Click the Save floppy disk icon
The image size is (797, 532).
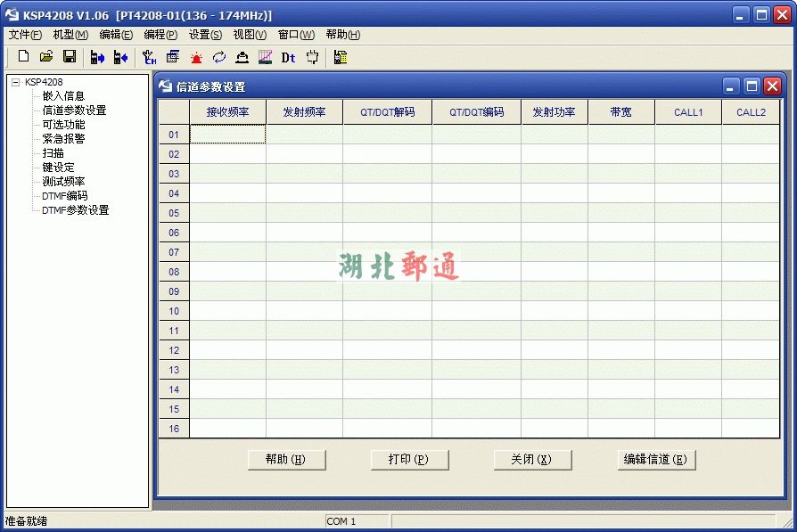click(x=69, y=57)
